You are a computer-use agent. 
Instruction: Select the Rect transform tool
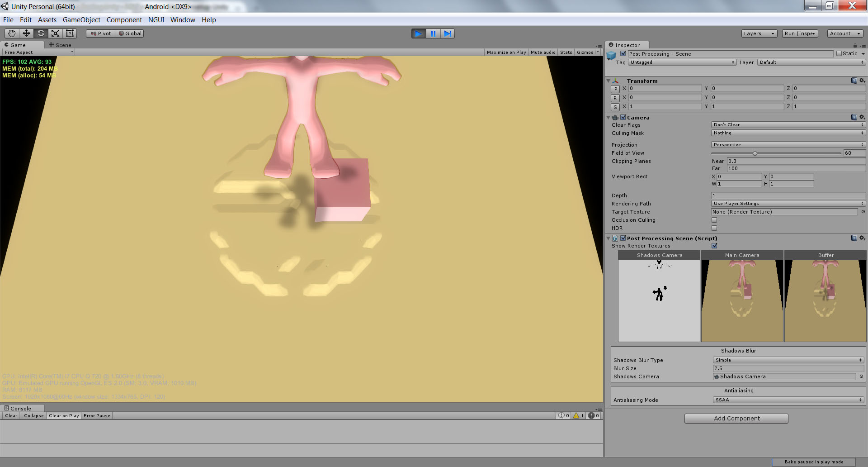point(69,33)
